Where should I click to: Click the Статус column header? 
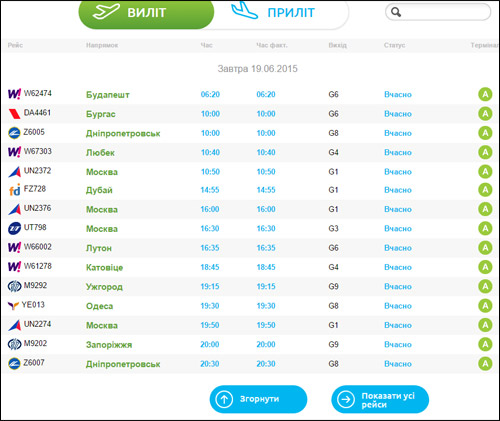394,45
